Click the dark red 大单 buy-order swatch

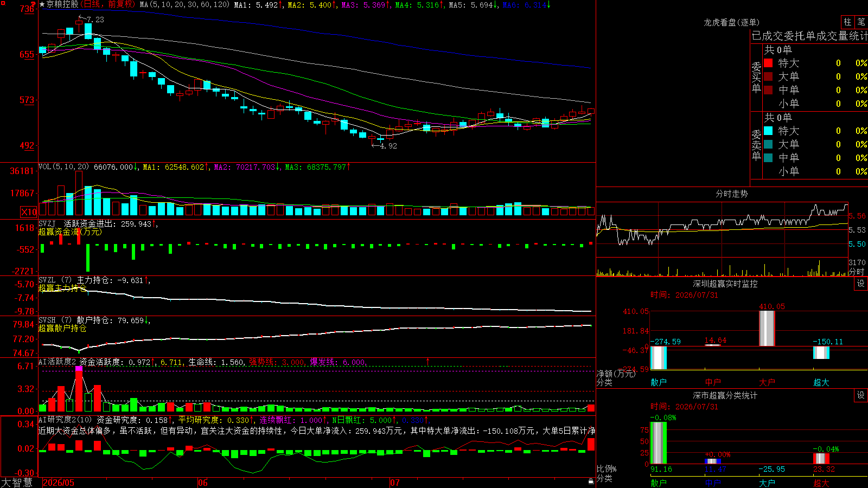[x=768, y=76]
